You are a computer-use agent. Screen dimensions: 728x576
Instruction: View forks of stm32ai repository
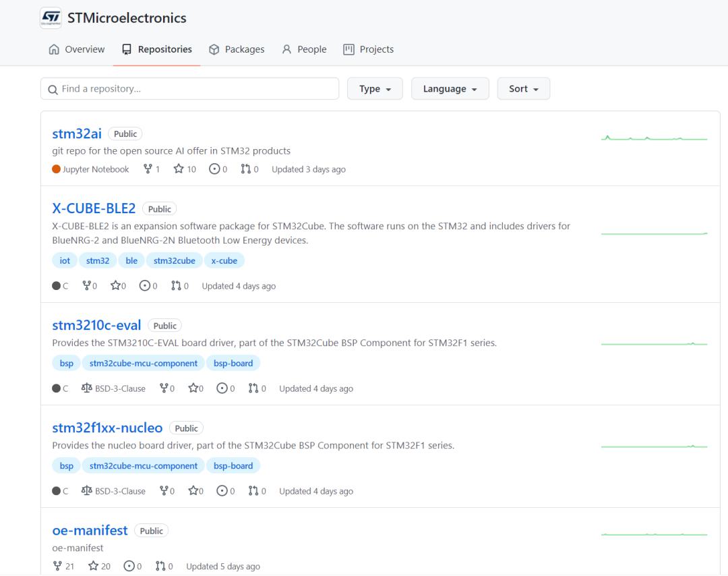click(152, 169)
